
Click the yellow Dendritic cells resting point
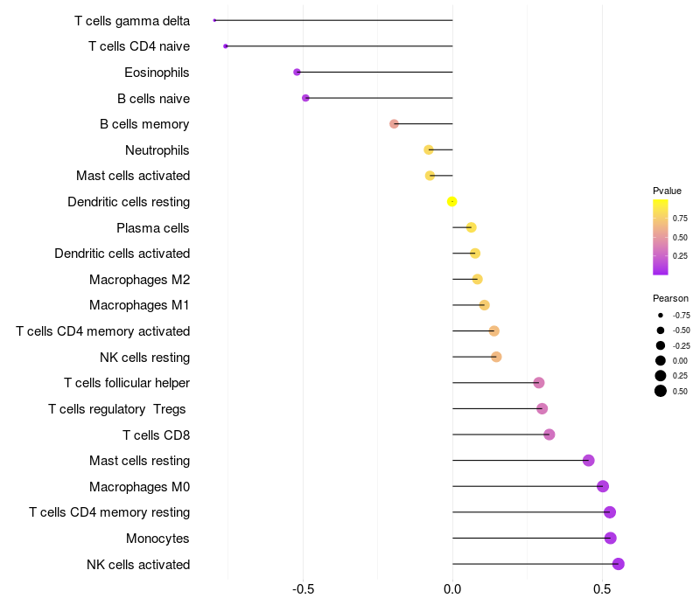click(451, 202)
